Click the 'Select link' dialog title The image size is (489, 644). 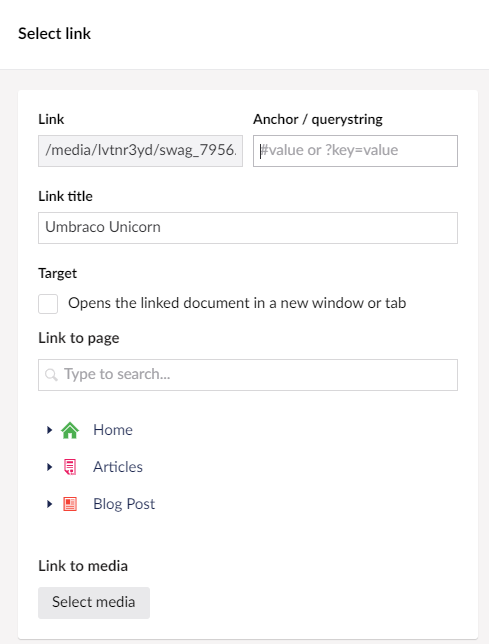pos(54,34)
